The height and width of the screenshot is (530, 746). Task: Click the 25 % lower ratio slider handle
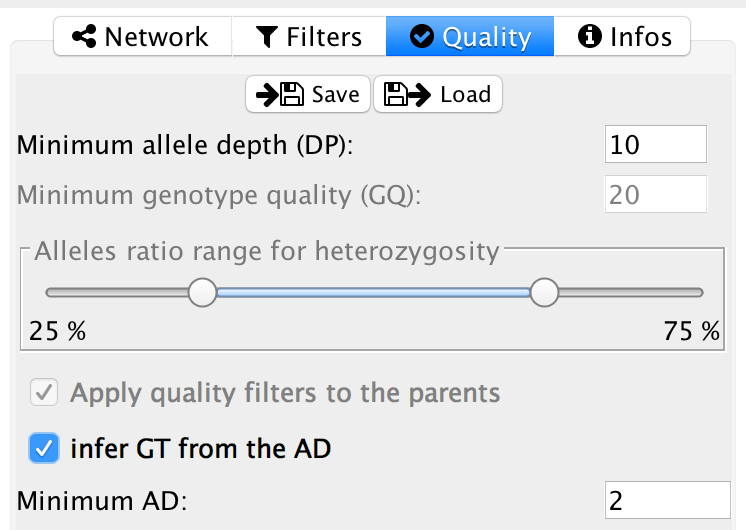203,293
